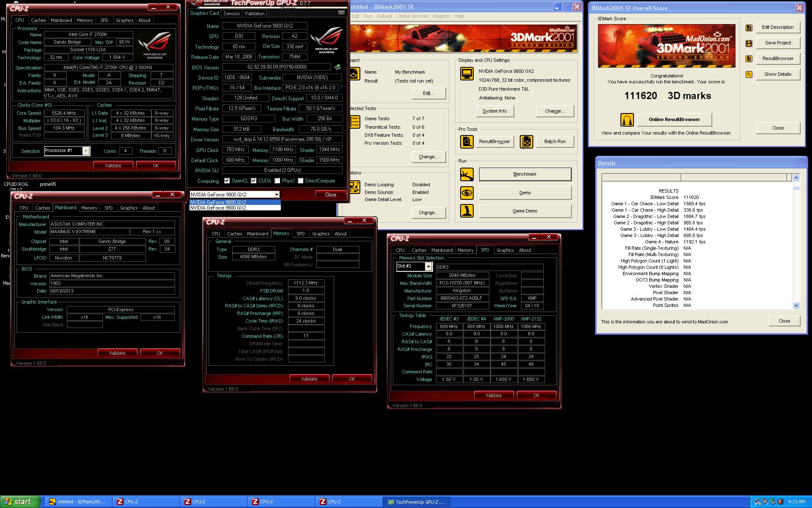Click the Details list scroll down arrow

pyautogui.click(x=796, y=305)
